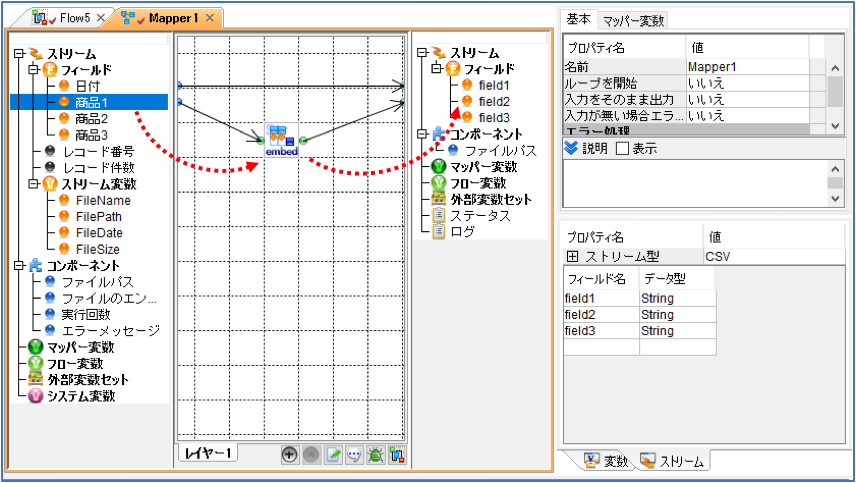Click ステータス in the output tree
Image resolution: width=856 pixels, height=483 pixels.
pyautogui.click(x=480, y=216)
